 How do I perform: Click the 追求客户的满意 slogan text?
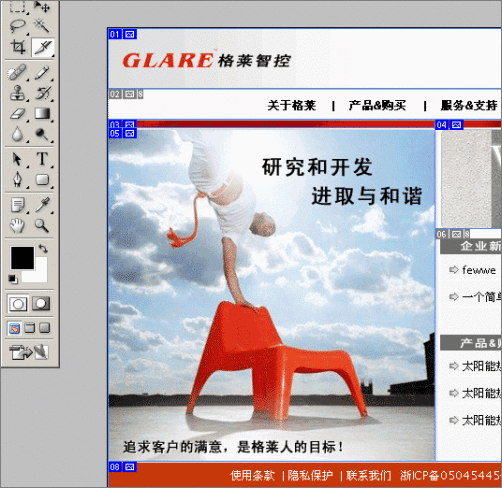pyautogui.click(x=173, y=447)
